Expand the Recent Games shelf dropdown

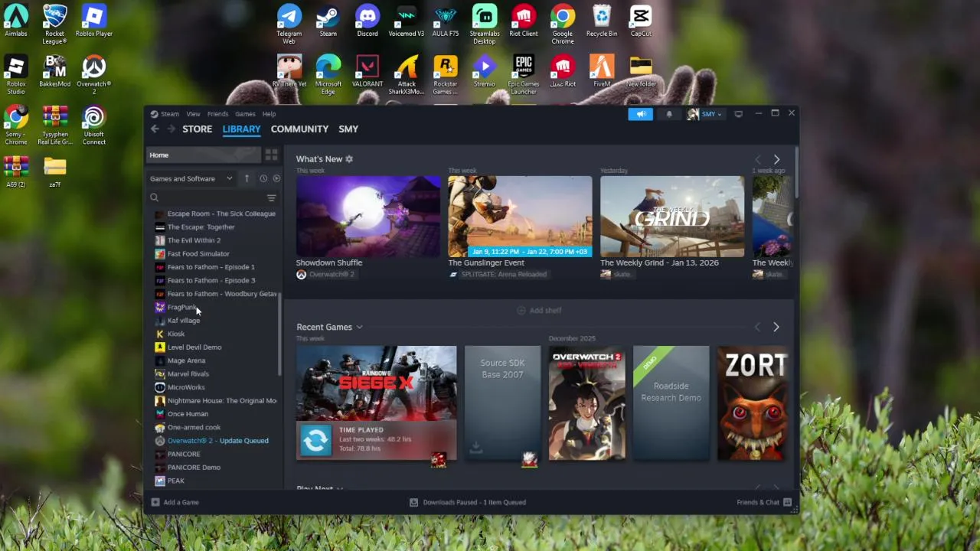click(359, 328)
